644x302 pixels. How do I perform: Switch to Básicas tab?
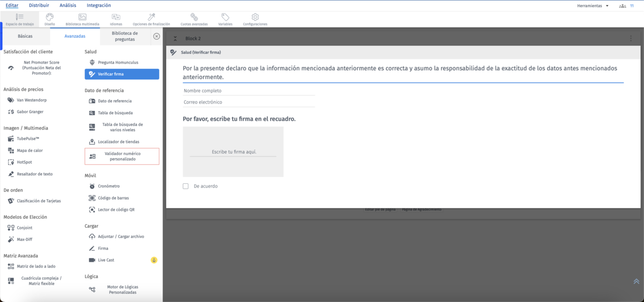click(25, 36)
